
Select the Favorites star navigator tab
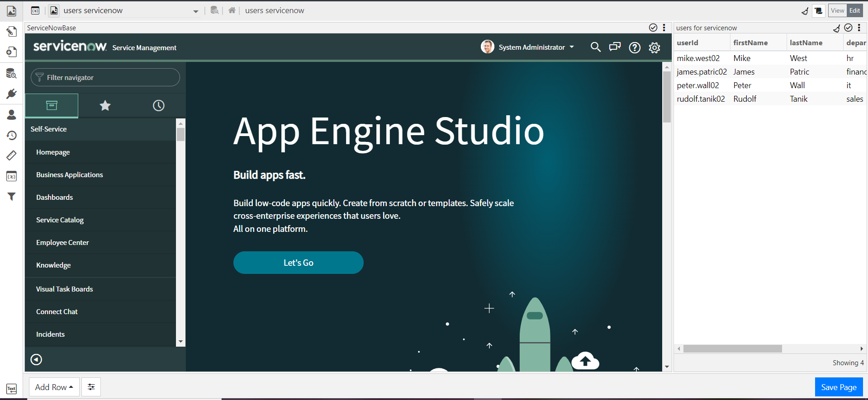pos(105,106)
